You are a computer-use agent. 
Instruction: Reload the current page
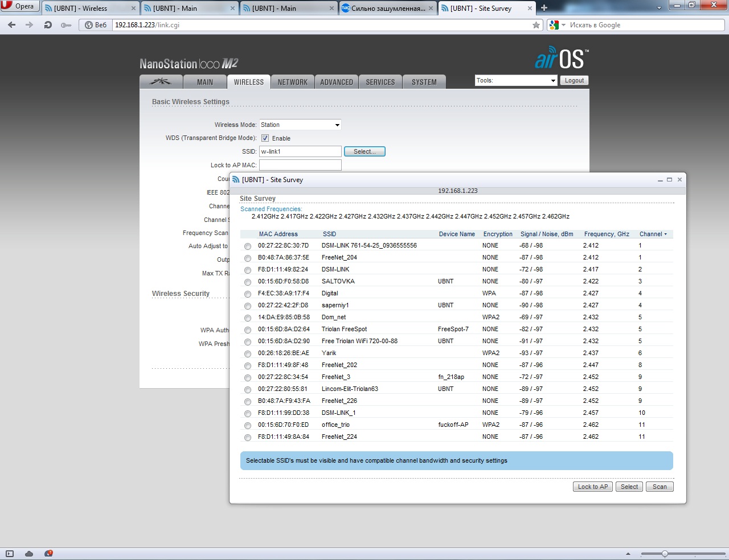point(48,25)
